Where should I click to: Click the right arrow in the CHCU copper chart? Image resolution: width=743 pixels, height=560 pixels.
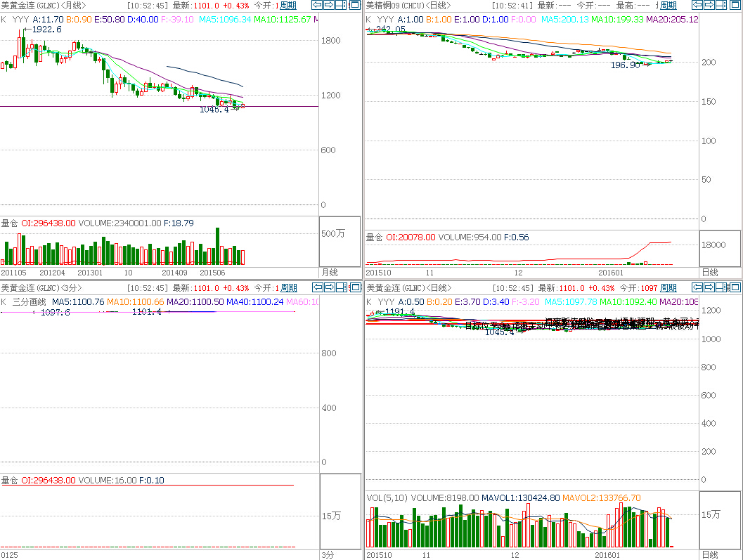pyautogui.click(x=709, y=5)
